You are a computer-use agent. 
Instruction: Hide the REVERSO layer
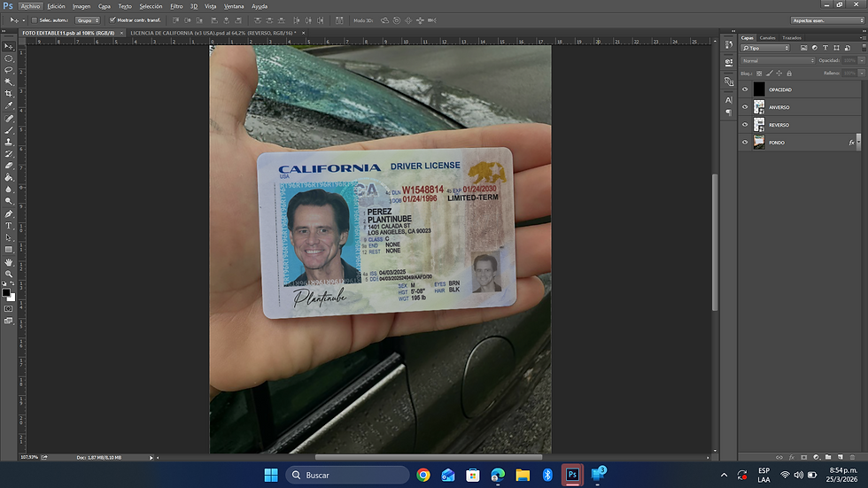tap(745, 125)
